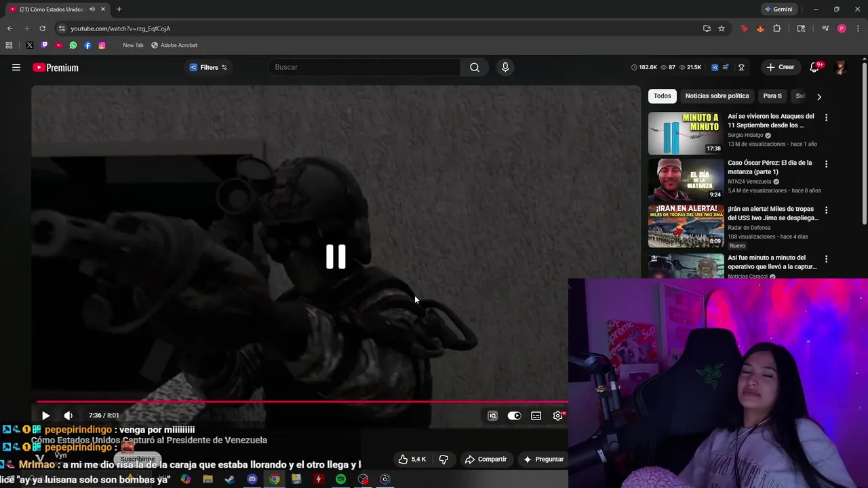Open the Caso Óscar Pérez video title
This screenshot has width=868, height=488.
click(x=770, y=167)
